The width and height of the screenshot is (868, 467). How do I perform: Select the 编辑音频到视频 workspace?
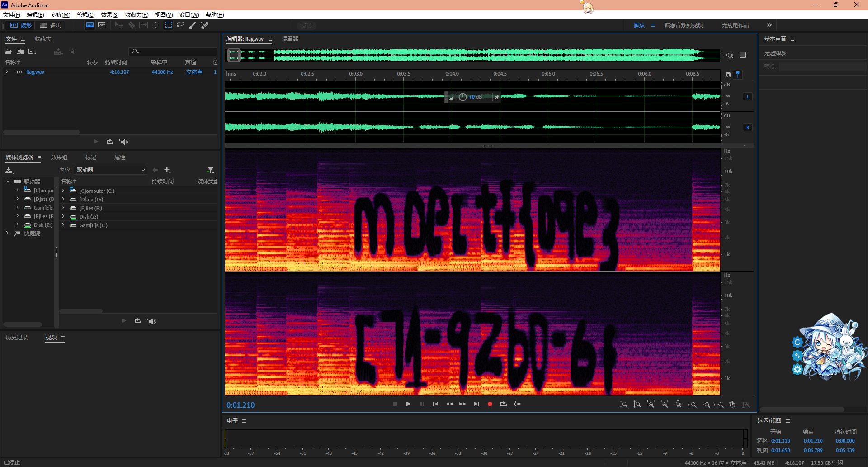tap(683, 25)
